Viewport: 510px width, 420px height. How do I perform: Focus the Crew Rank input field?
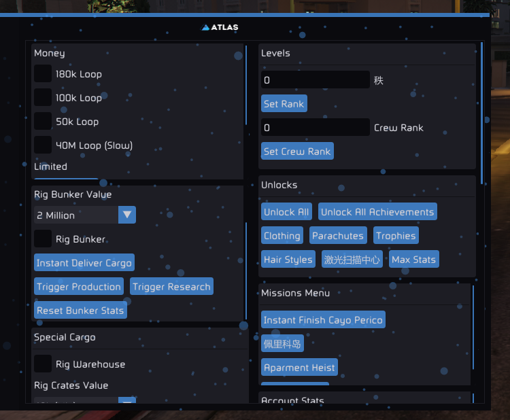point(315,128)
